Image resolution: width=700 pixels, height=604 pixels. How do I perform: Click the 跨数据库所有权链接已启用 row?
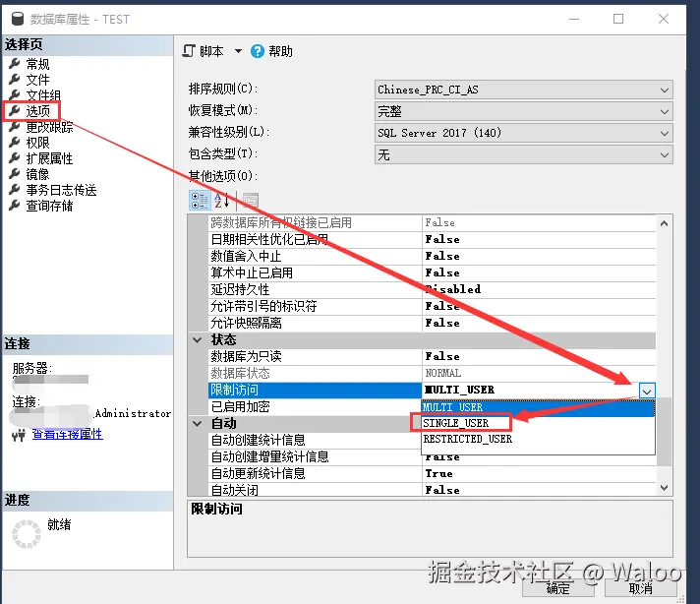click(x=433, y=222)
